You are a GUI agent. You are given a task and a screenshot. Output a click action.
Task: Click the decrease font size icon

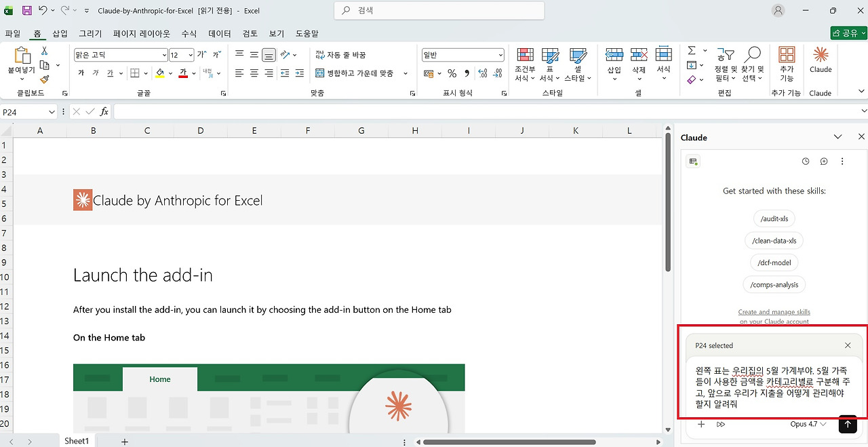pos(216,55)
